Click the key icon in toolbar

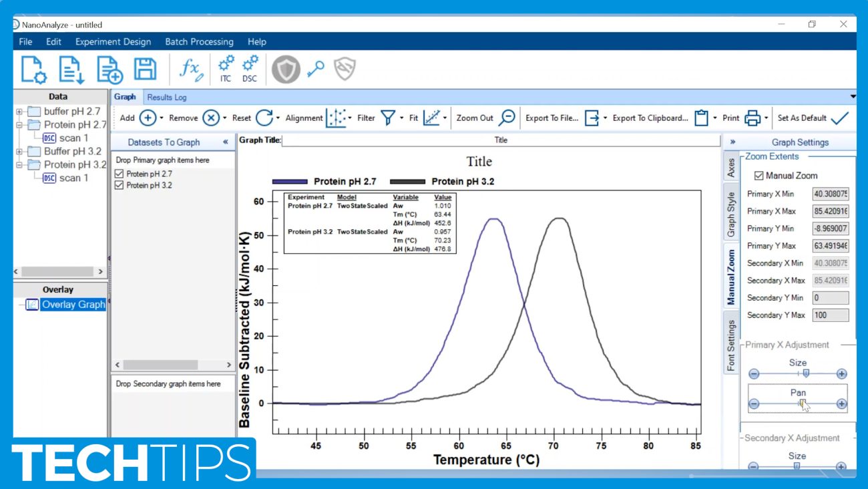pyautogui.click(x=316, y=69)
